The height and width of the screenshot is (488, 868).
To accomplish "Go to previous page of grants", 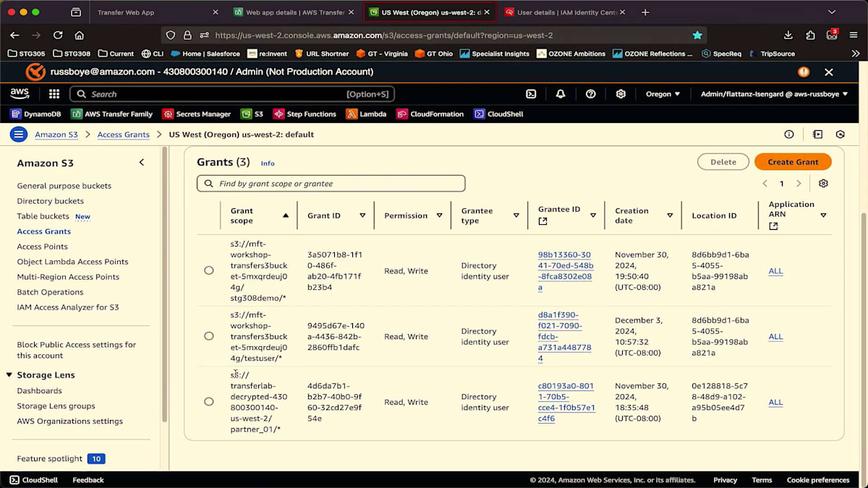I will (x=765, y=184).
